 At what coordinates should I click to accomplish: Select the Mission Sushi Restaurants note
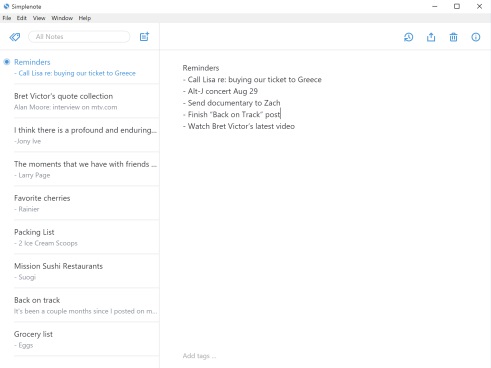point(87,271)
